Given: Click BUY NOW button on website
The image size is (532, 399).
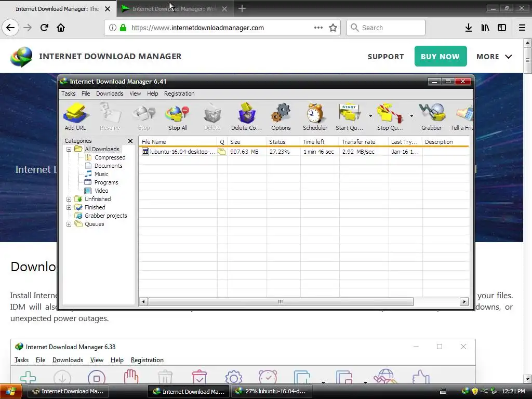Looking at the screenshot, I should pos(441,56).
